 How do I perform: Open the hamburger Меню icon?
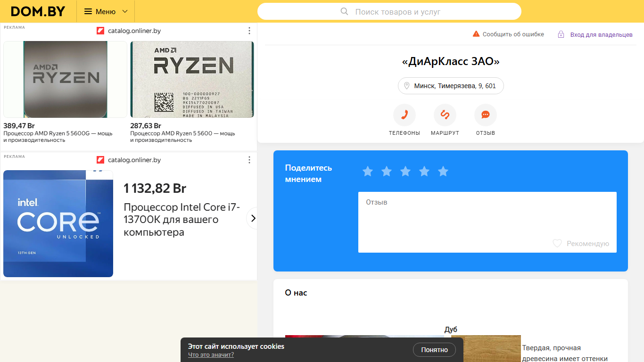coord(88,11)
